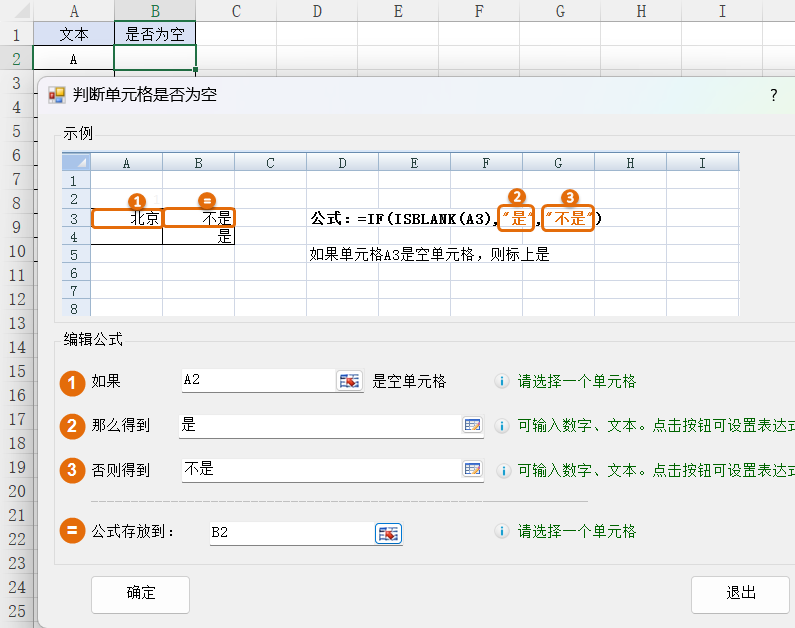Image resolution: width=795 pixels, height=628 pixels.
Task: Click the 退出 button
Action: (x=740, y=593)
